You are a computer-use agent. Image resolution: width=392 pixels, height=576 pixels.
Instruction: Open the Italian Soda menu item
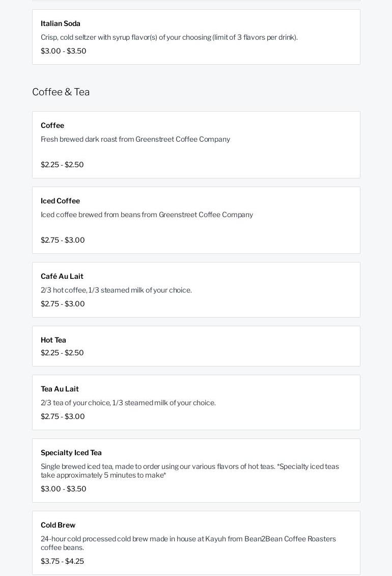click(x=61, y=23)
